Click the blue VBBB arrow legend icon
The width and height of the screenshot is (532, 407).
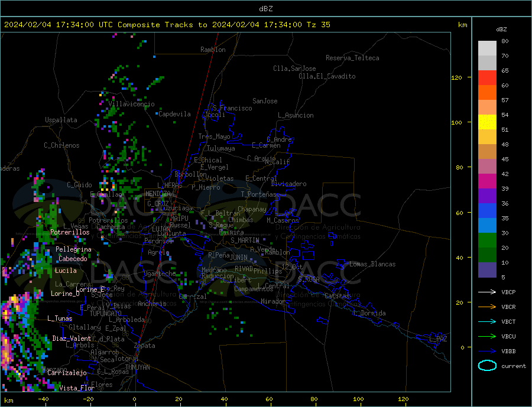click(x=487, y=351)
